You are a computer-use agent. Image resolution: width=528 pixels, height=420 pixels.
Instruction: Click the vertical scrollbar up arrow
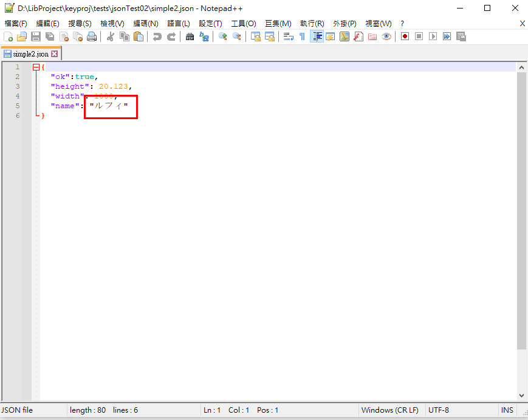coord(521,67)
